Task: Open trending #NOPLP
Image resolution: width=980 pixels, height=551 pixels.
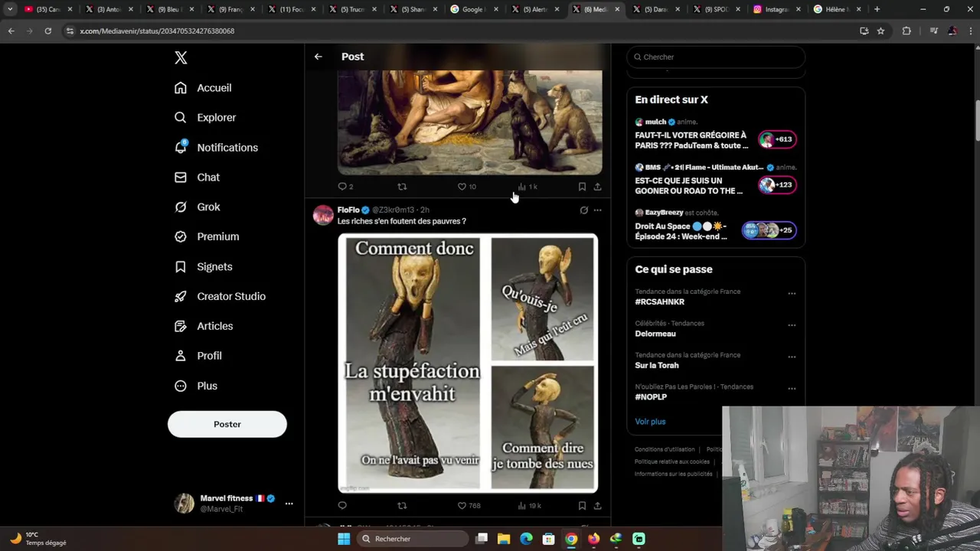Action: (651, 397)
